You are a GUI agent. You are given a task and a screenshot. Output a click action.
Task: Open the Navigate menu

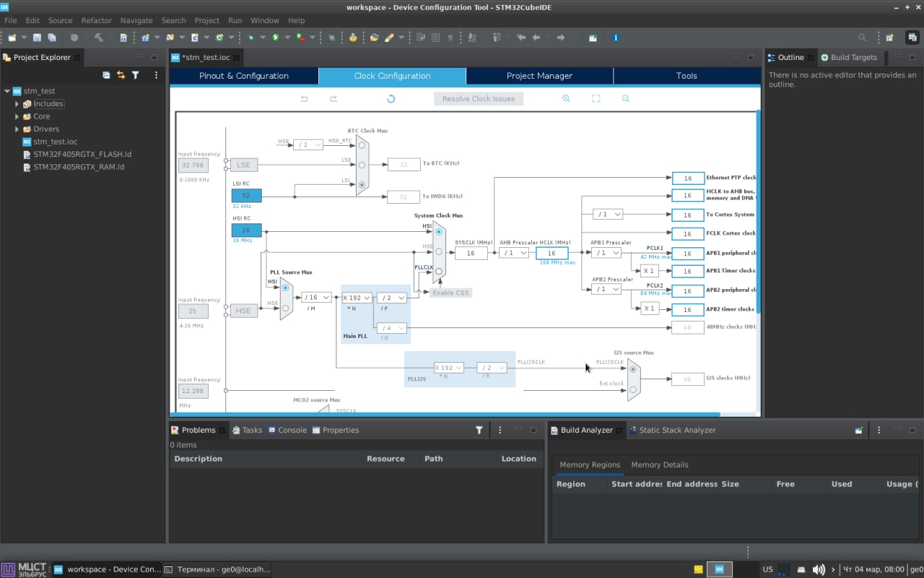pyautogui.click(x=136, y=20)
